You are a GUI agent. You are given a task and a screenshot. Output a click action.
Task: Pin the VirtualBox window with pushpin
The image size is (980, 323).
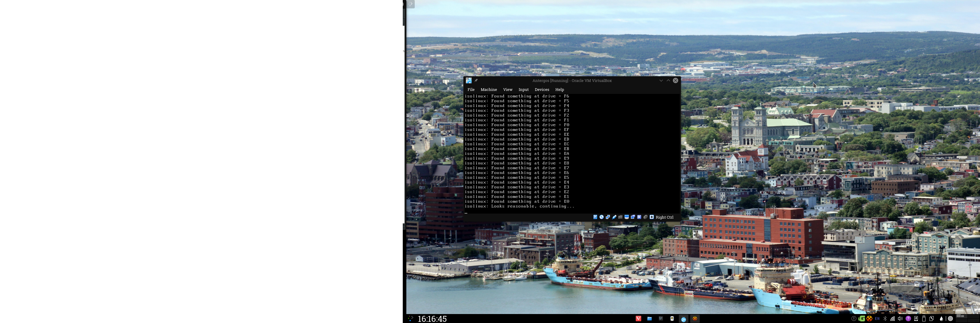476,80
